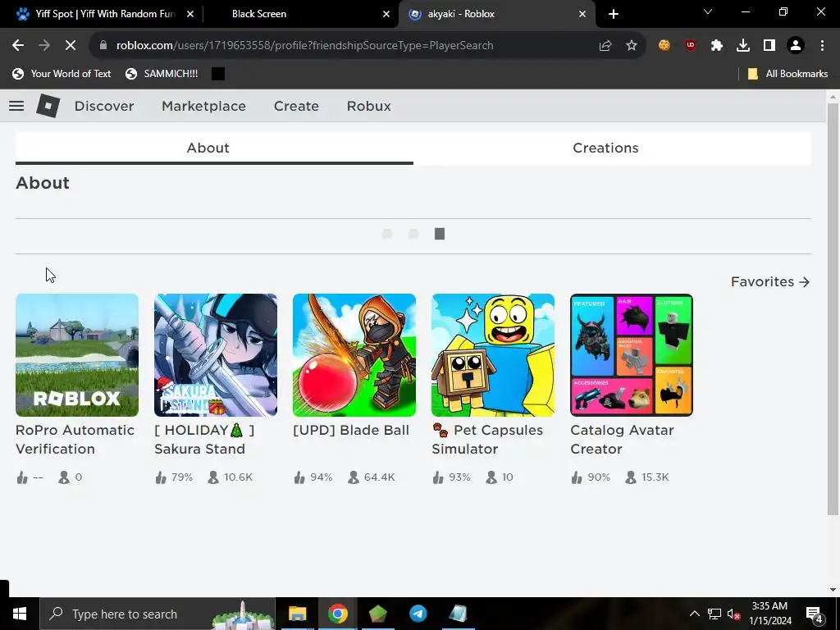The width and height of the screenshot is (840, 630).
Task: Open [UPD] Blade Ball game title
Action: click(x=351, y=430)
